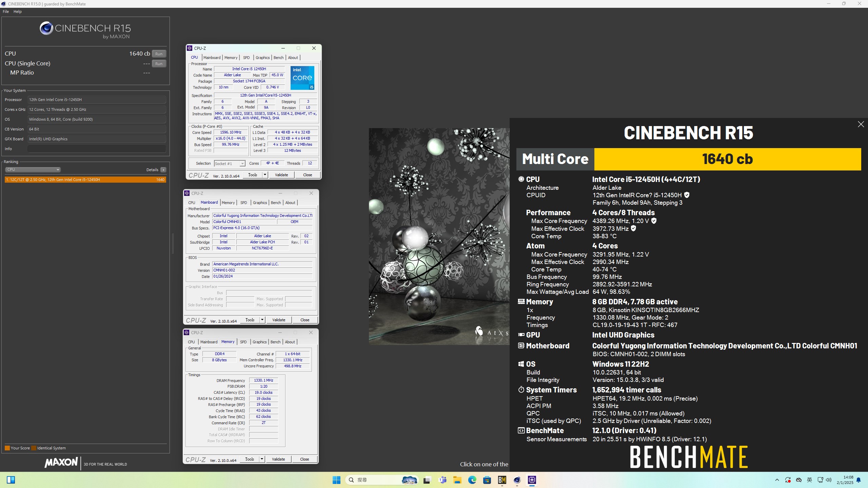Click CPU-Z app icon in top window title bar
Screen dimensions: 868x488
tap(190, 48)
